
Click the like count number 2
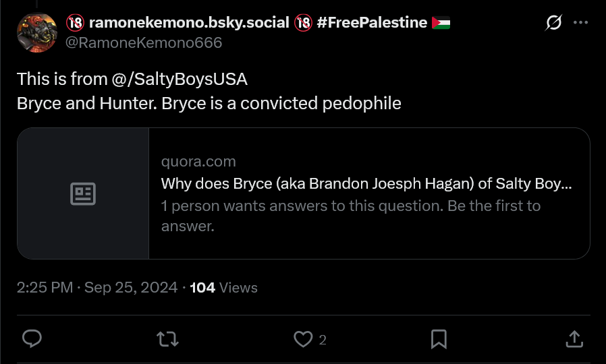pos(323,340)
